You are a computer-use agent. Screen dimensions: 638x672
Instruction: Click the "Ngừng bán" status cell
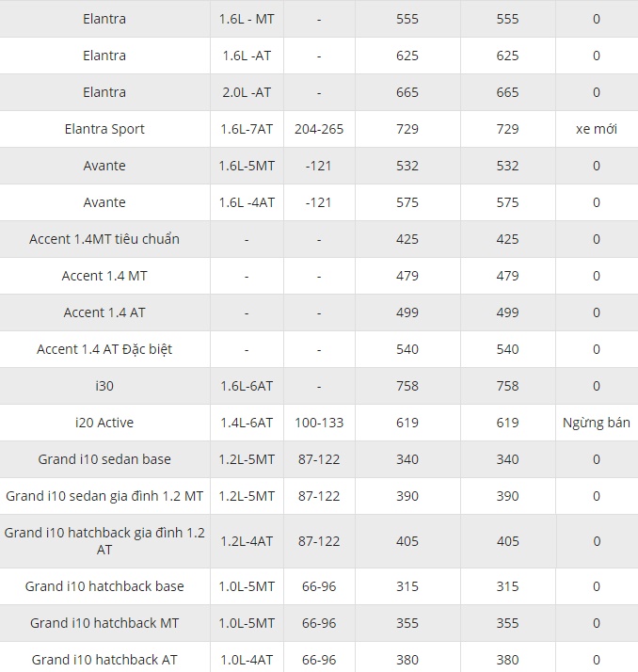tap(596, 423)
